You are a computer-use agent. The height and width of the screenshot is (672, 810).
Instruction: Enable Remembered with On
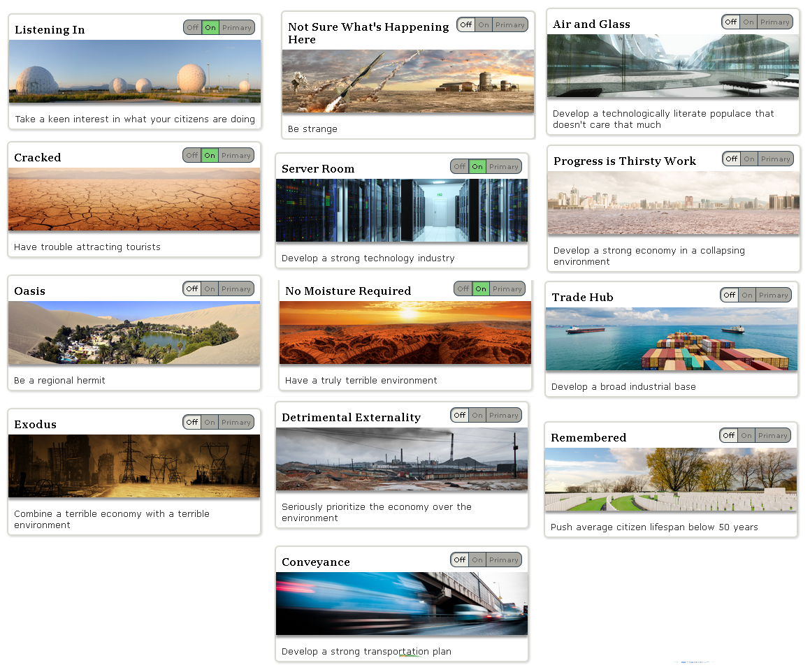(x=746, y=435)
